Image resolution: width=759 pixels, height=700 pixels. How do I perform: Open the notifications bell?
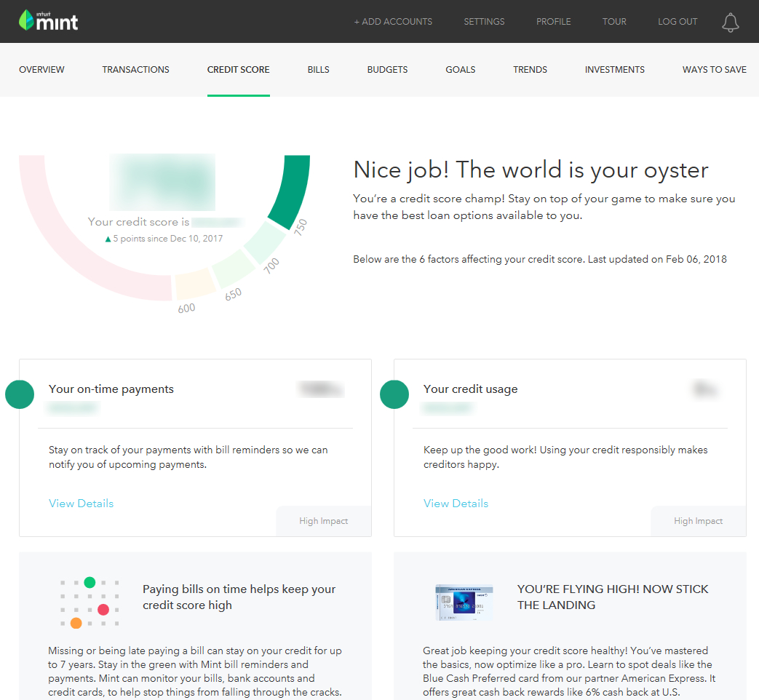pos(731,23)
